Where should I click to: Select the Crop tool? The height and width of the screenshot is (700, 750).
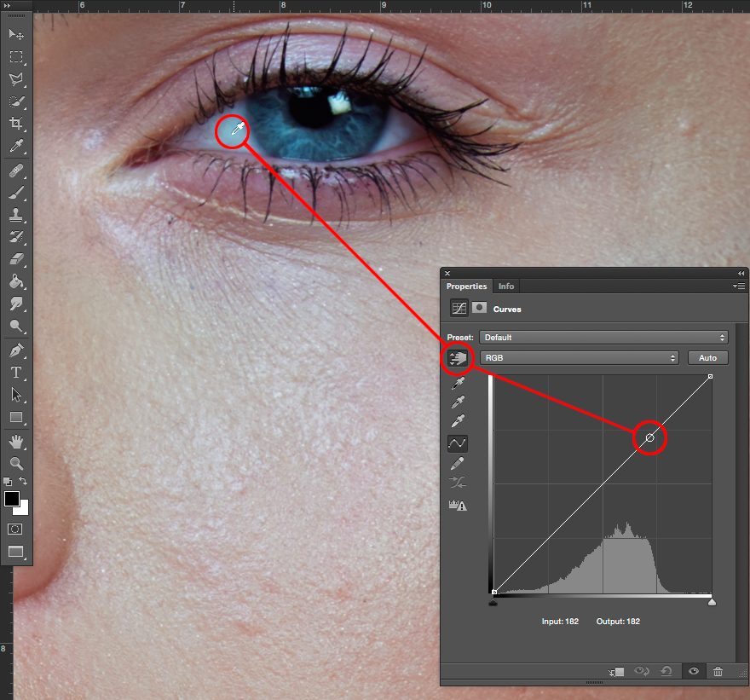tap(16, 124)
